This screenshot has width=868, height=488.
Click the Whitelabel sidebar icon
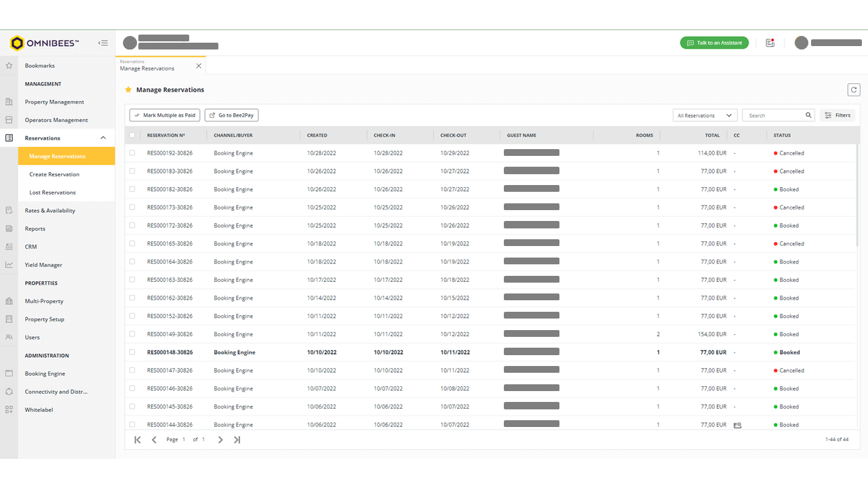click(x=9, y=409)
